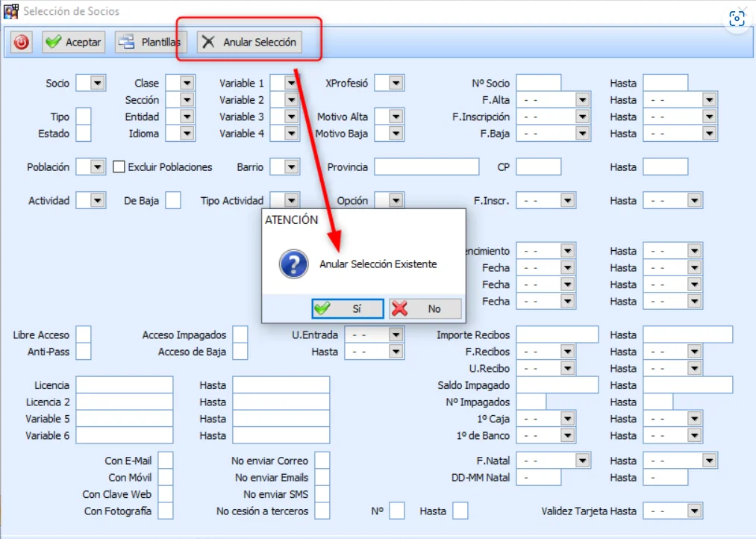Viewport: 756px width, 539px height.
Task: Open the F.Alta date dropdown
Action: pyautogui.click(x=582, y=100)
